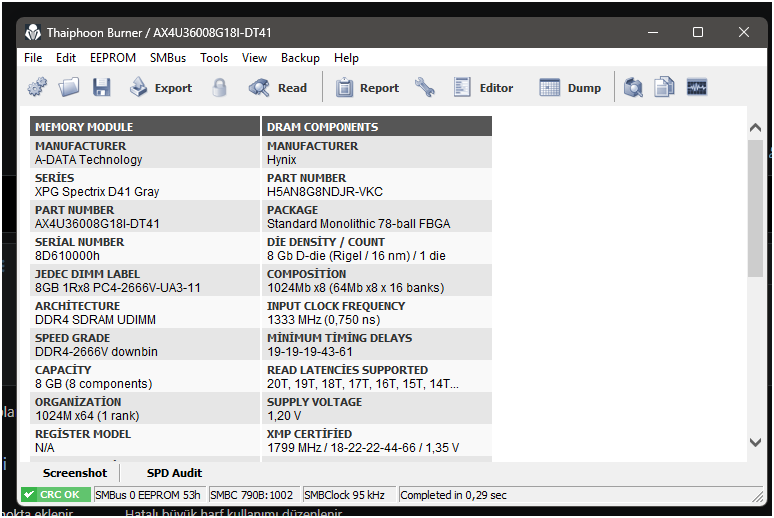
Task: Open the Tools menu
Action: tap(214, 58)
